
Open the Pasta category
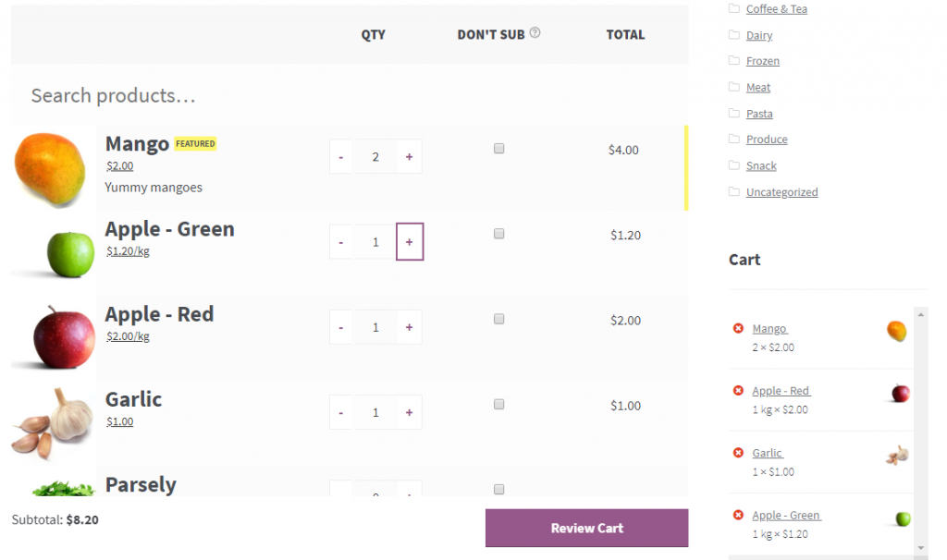(759, 114)
